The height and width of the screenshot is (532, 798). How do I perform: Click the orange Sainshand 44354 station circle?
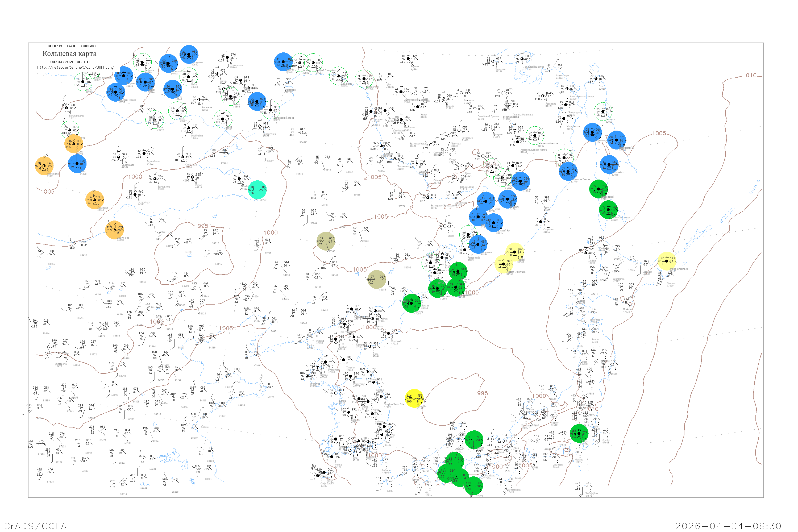click(95, 200)
